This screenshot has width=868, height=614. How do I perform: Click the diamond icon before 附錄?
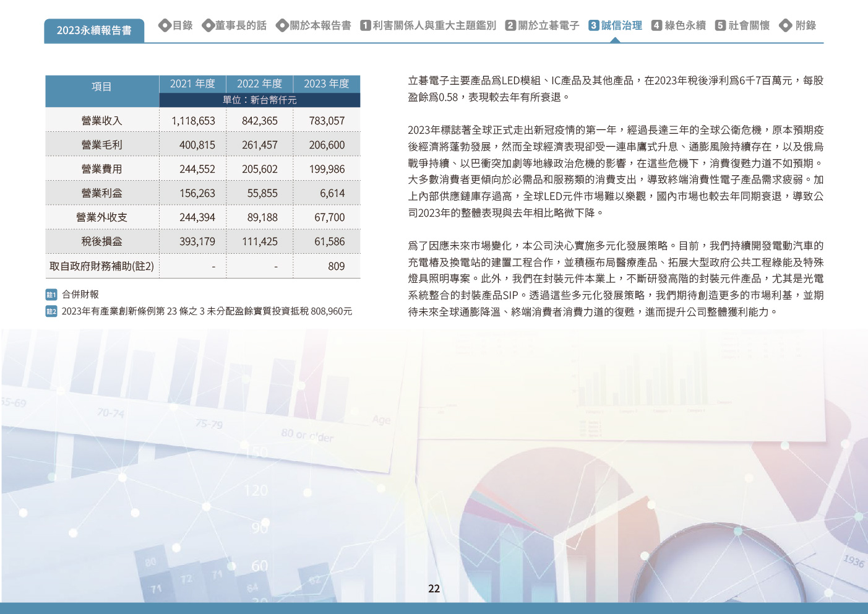(786, 25)
